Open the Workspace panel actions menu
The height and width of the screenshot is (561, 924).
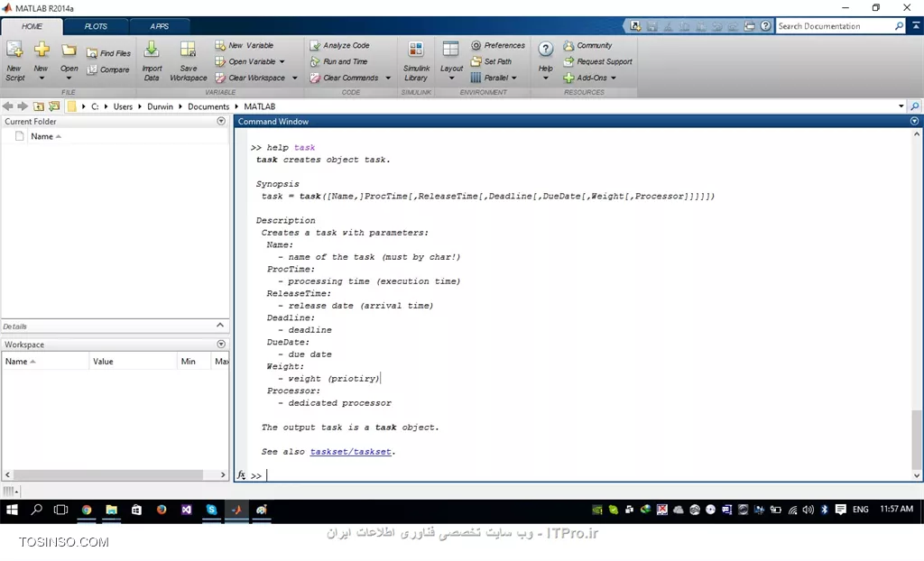(221, 344)
